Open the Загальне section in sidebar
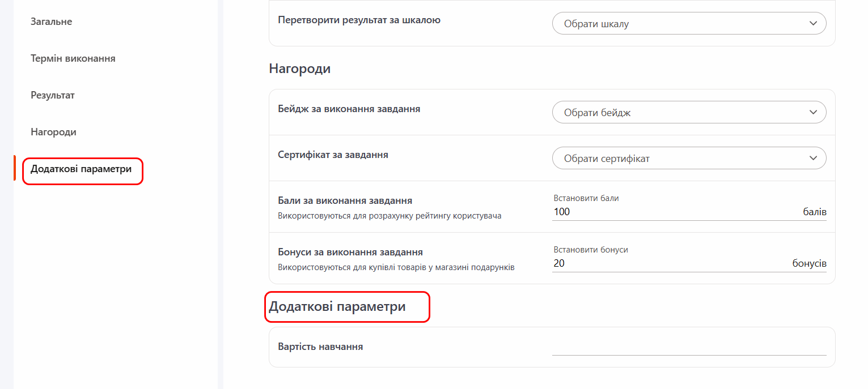Viewport: 868px width, 389px height. [51, 22]
